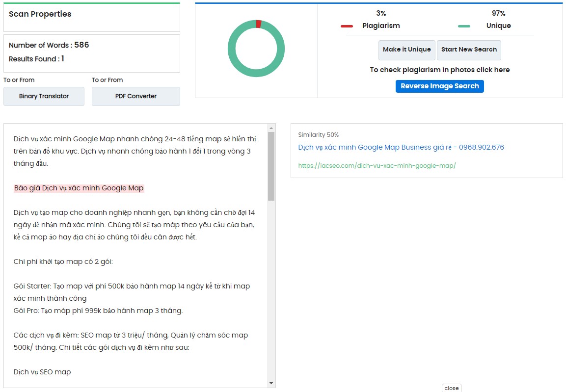Screen dimensions: 566x392
Task: Click the close button at bottom
Action: 451,388
